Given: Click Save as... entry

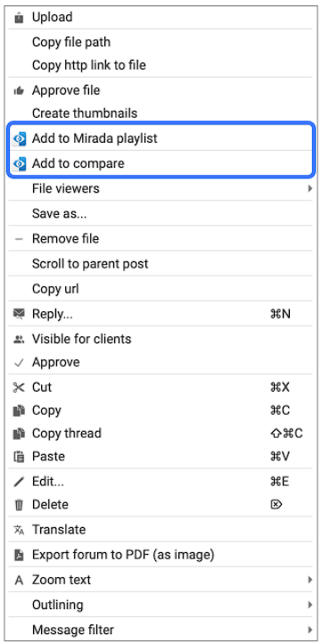Looking at the screenshot, I should [161, 213].
